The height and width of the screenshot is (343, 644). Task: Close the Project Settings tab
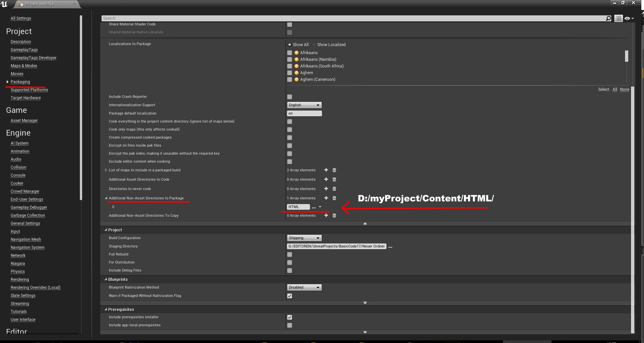[x=74, y=4]
